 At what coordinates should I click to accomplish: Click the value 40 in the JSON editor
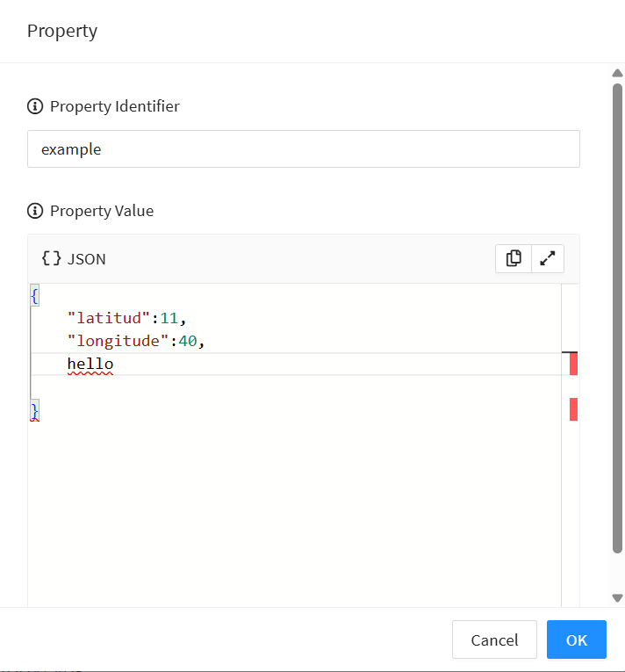[188, 341]
